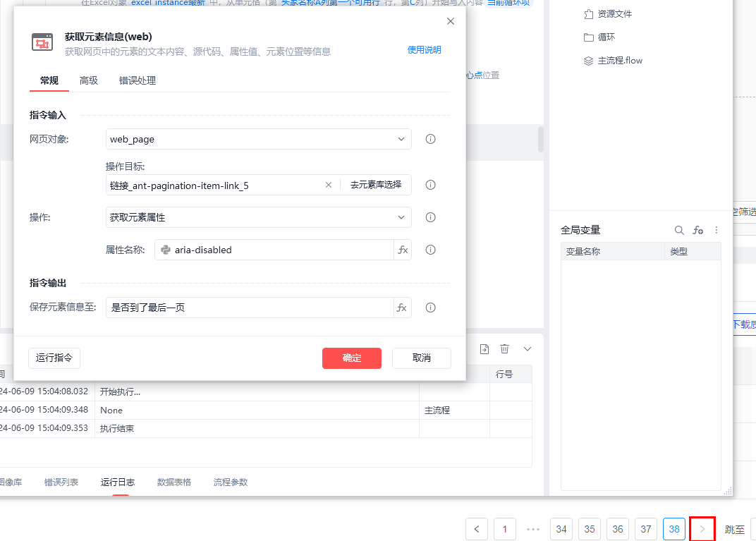The height and width of the screenshot is (541, 756).
Task: Click the flow editor vertical scrollbar
Action: (541, 140)
